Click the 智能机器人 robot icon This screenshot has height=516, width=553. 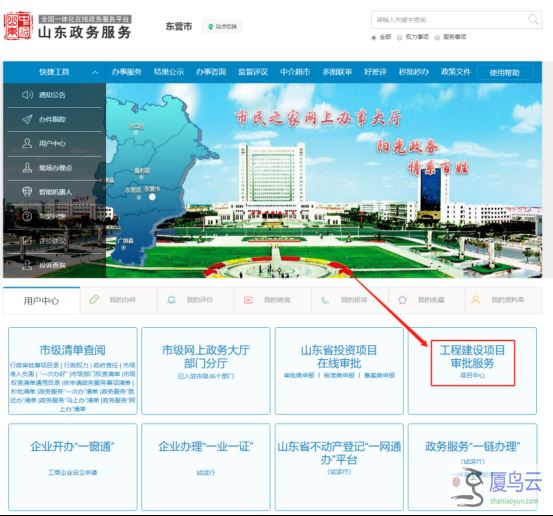(x=27, y=192)
